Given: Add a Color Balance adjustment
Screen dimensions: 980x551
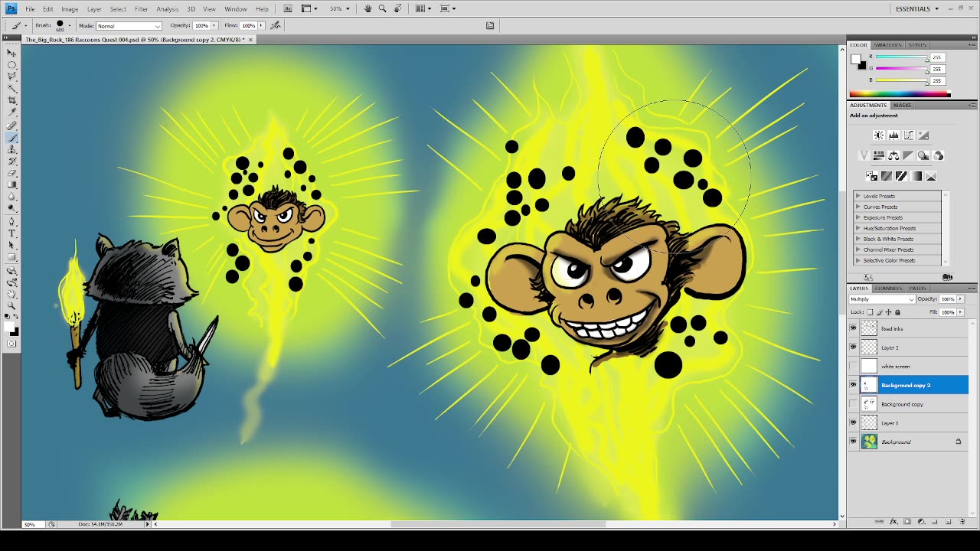Looking at the screenshot, I should pos(893,155).
